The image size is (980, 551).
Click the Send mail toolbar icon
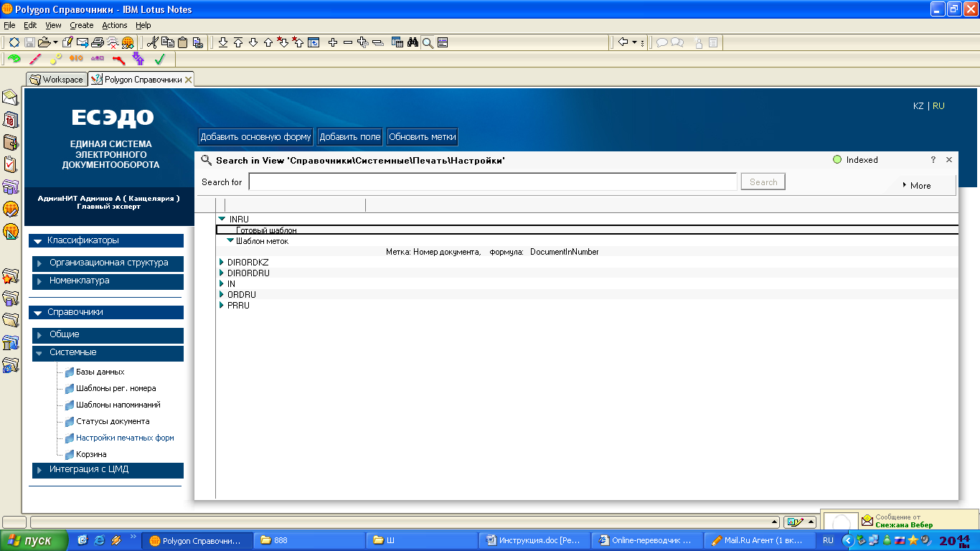pyautogui.click(x=83, y=42)
